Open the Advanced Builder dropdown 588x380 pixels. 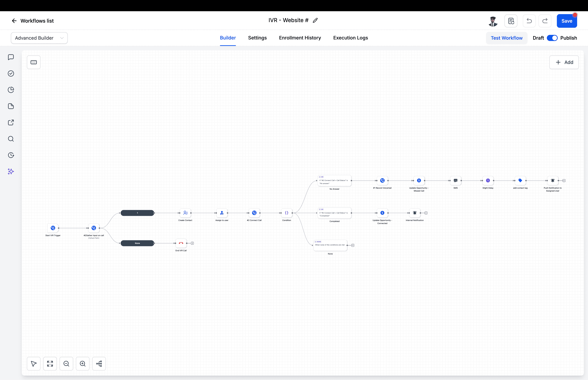pos(39,38)
